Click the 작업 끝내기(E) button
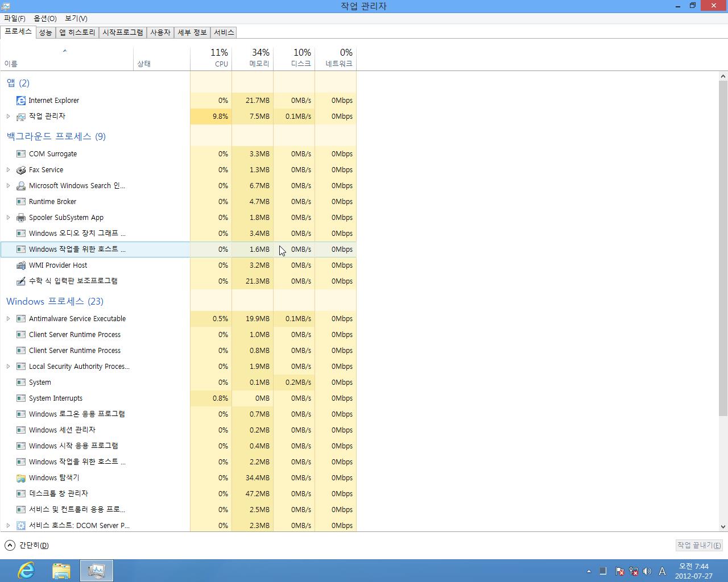Viewport: 728px width, 582px height. tap(699, 546)
